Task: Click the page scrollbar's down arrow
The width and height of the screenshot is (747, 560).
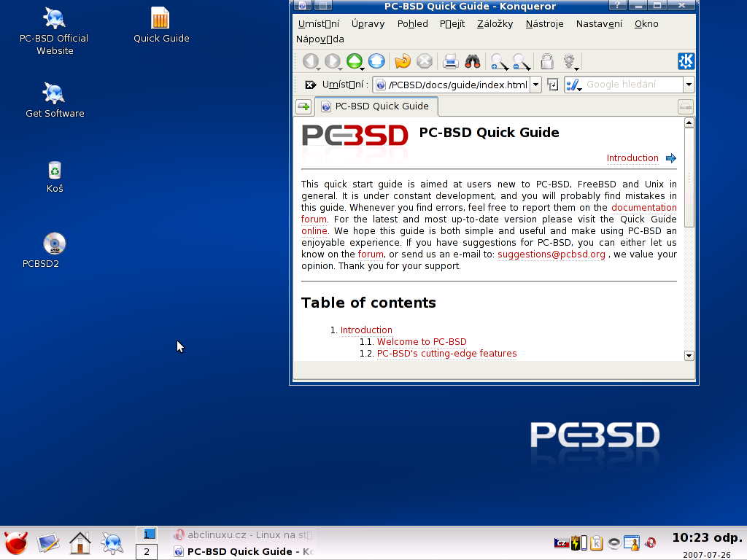Action: (689, 356)
